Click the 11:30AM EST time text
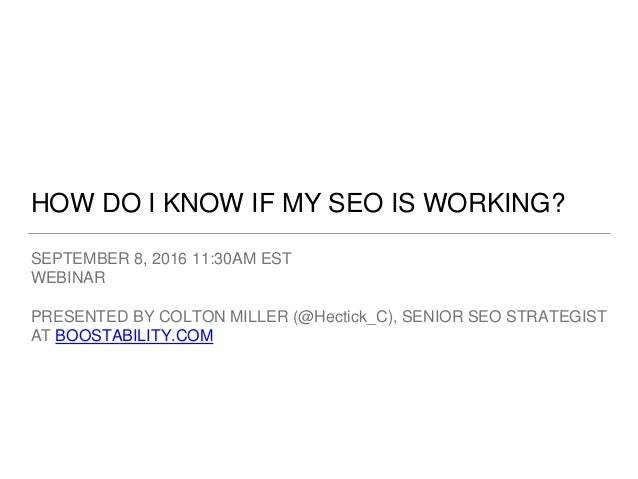This screenshot has width=638, height=479. [242, 259]
